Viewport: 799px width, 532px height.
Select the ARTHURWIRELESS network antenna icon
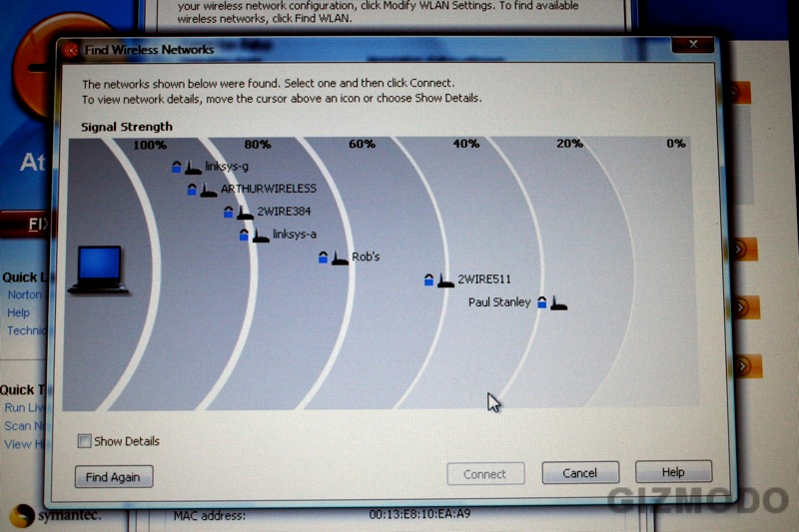[x=209, y=190]
